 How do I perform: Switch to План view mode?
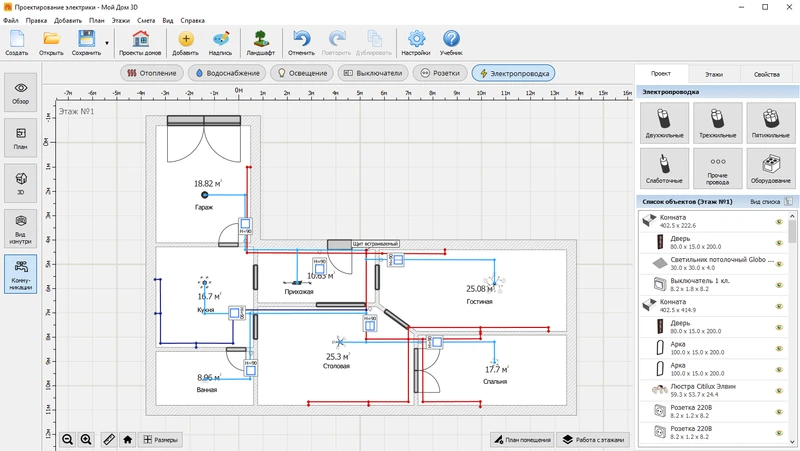21,138
